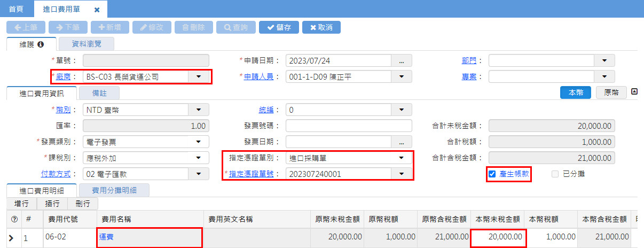This screenshot has width=644, height=248.
Task: Switch to the 費用分攤明細 tab
Action: pyautogui.click(x=114, y=190)
